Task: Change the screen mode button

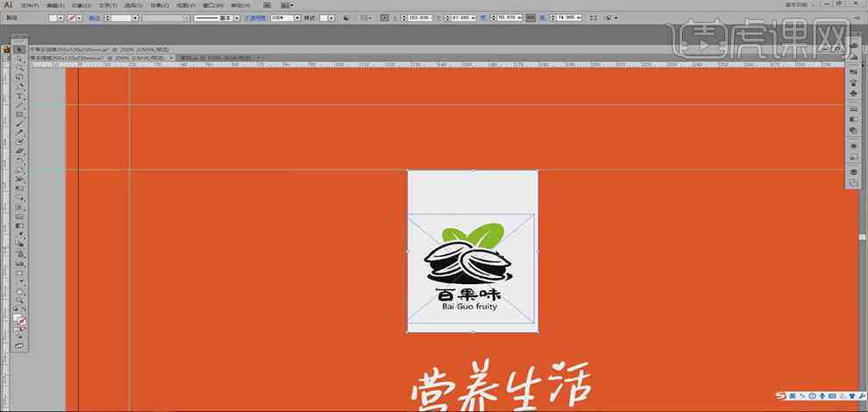Action: click(x=21, y=345)
